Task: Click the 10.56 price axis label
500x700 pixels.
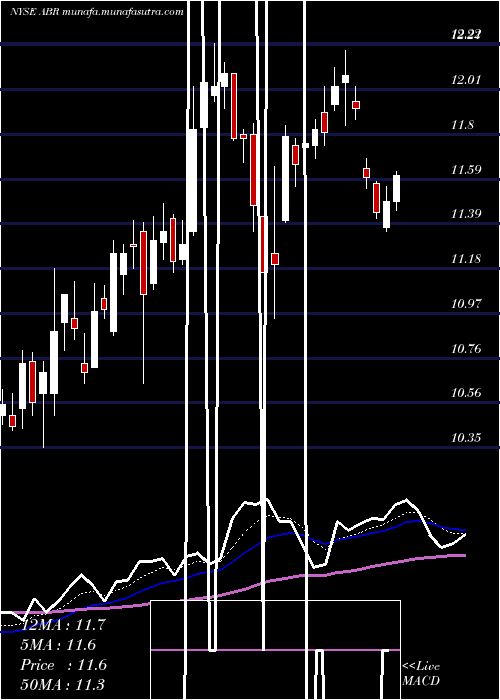Action: coord(466,393)
